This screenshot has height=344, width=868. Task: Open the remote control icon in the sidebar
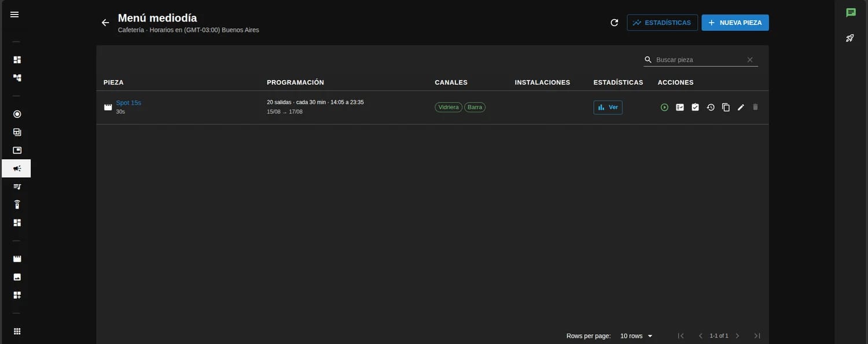[x=17, y=204]
